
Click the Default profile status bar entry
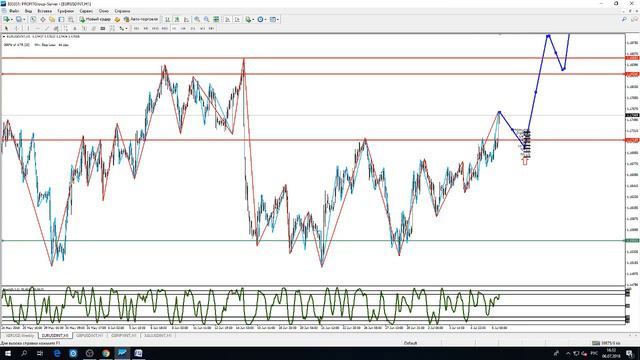[410, 343]
